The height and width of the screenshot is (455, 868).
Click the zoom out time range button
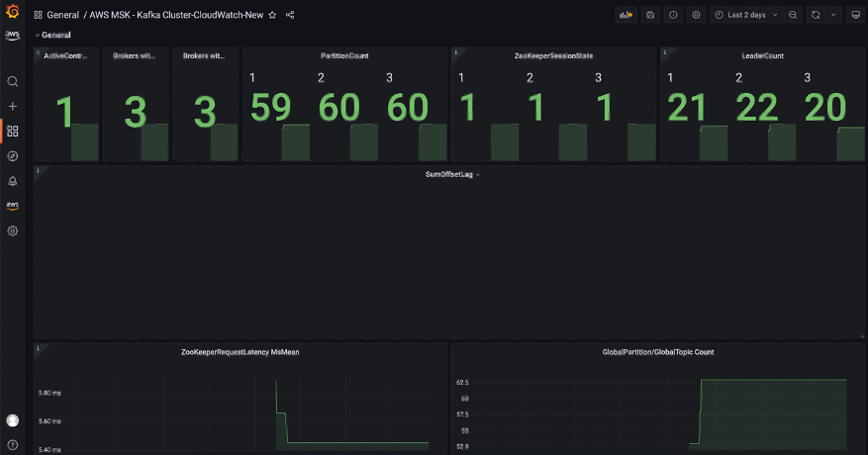pyautogui.click(x=793, y=15)
